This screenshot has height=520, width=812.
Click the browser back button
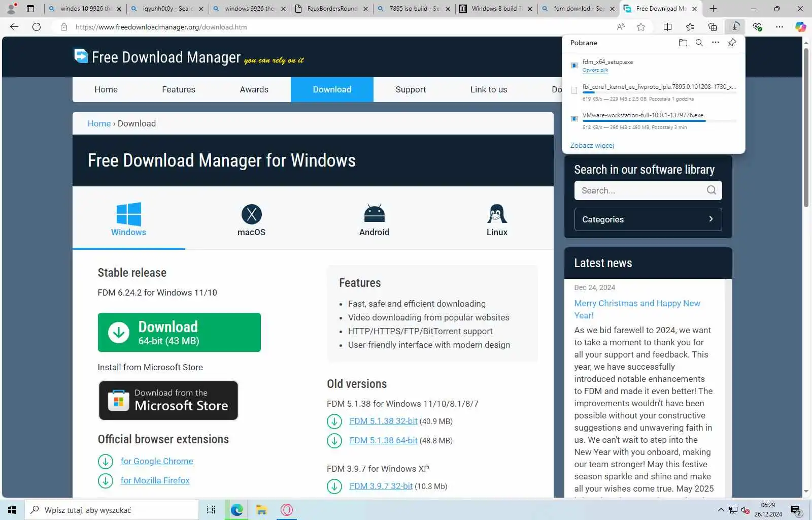point(14,27)
